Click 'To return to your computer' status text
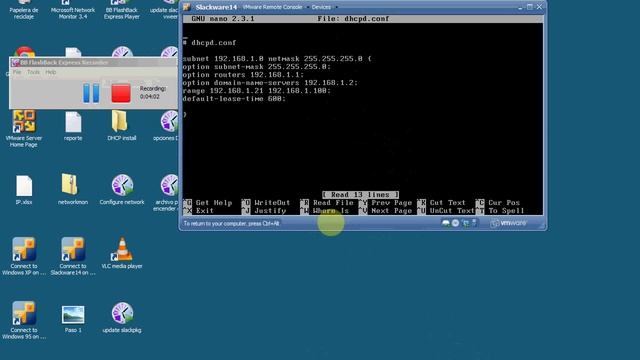 click(x=231, y=224)
